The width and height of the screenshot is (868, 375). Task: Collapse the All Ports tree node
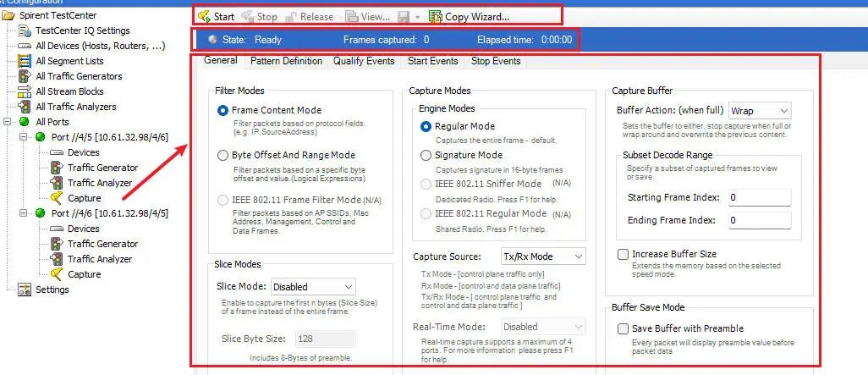9,122
